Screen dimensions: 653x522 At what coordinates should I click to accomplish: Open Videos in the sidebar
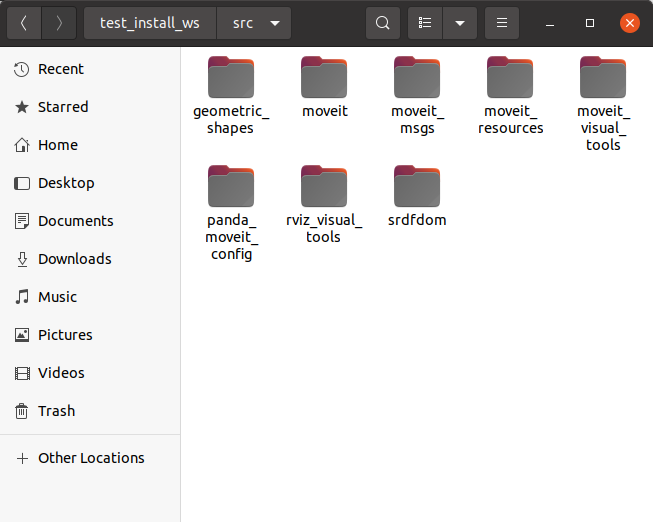(90, 373)
